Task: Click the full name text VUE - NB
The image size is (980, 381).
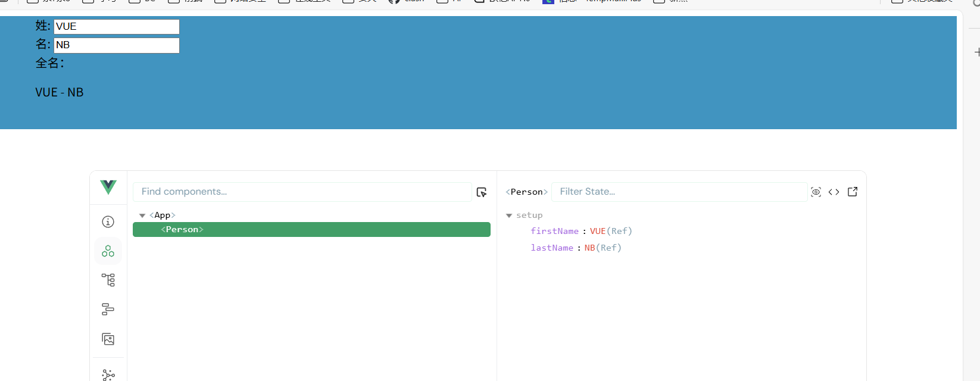Action: (60, 92)
